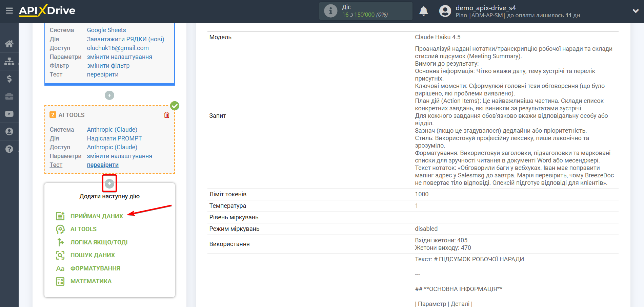Click the AI TOOLS block title
This screenshot has height=307, width=644.
72,115
